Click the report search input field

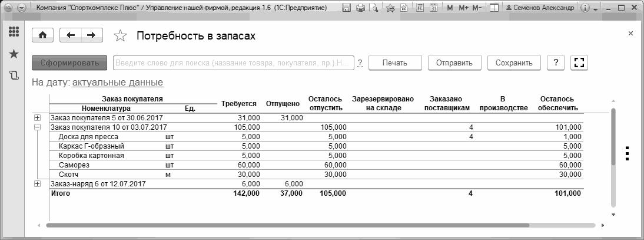coord(234,63)
